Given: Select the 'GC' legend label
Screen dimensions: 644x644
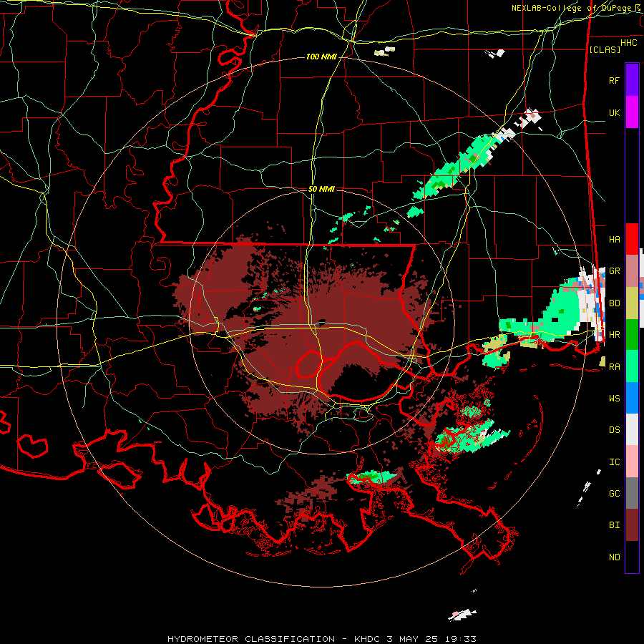Looking at the screenshot, I should click(614, 494).
